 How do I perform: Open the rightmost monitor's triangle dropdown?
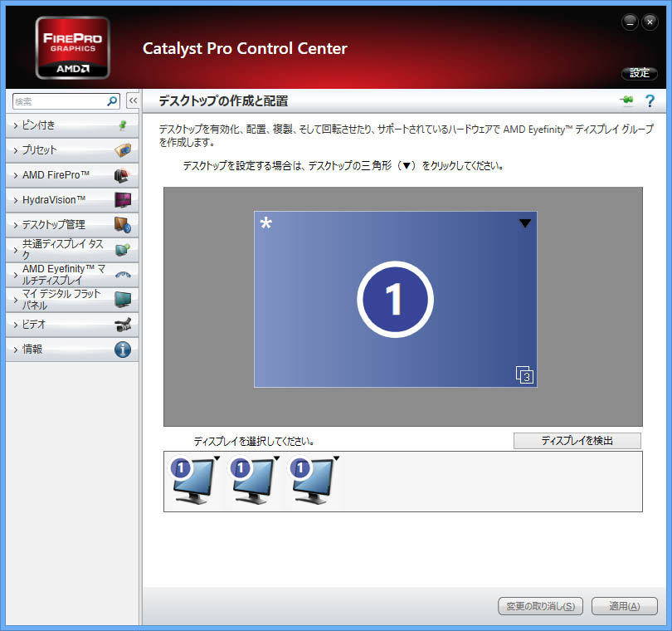337,458
